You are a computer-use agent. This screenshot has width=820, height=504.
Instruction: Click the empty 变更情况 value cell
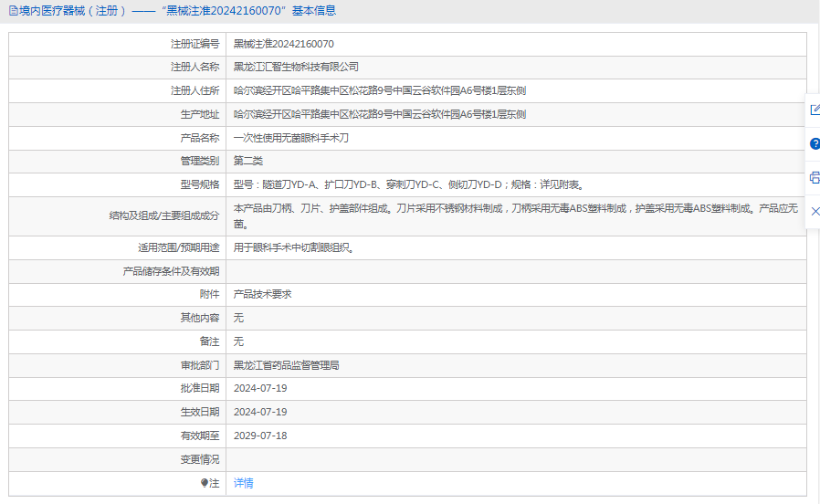click(x=515, y=459)
